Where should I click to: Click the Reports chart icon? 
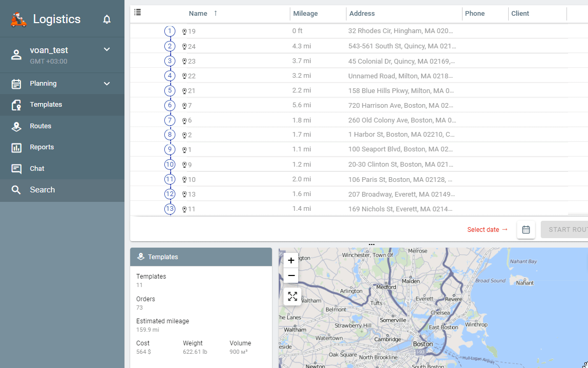16,148
